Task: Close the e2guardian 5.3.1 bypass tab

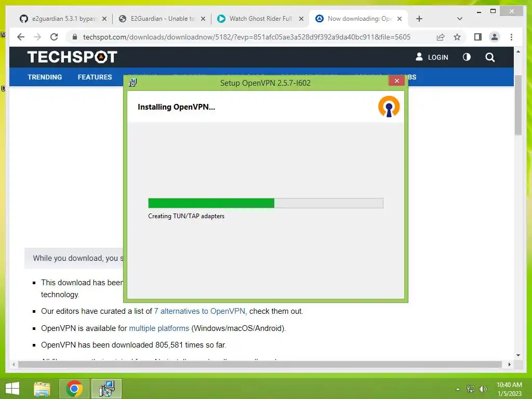Action: click(x=104, y=19)
